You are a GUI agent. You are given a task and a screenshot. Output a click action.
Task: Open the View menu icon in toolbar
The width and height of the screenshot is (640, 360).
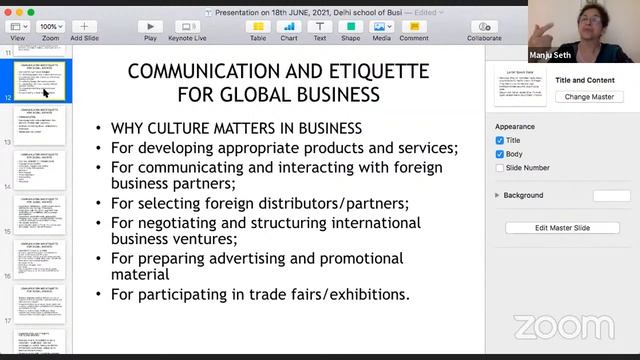(x=19, y=27)
